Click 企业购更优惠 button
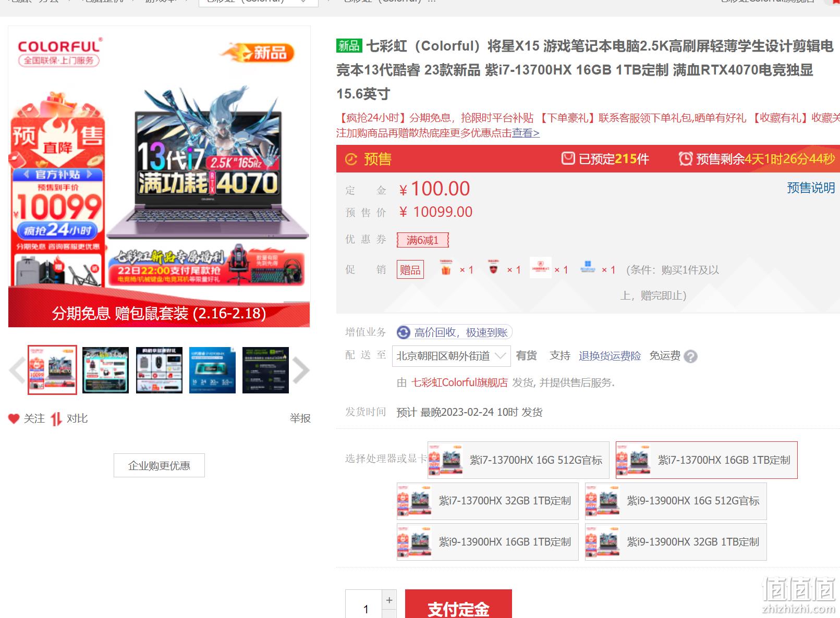This screenshot has width=840, height=618. pyautogui.click(x=159, y=465)
